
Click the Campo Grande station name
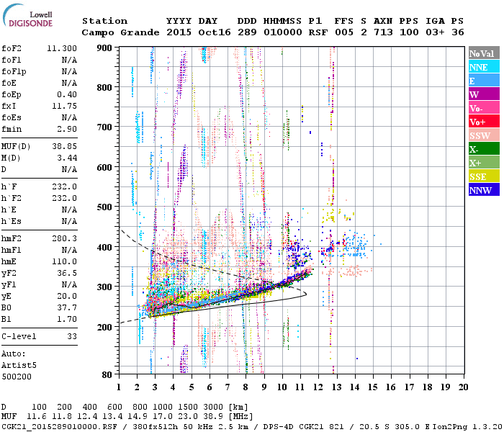(x=120, y=32)
